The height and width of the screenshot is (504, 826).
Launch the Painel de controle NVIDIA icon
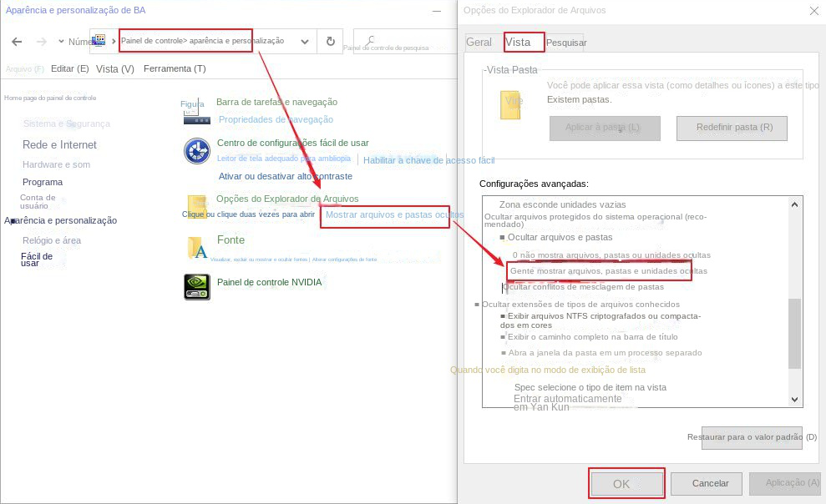(x=196, y=286)
